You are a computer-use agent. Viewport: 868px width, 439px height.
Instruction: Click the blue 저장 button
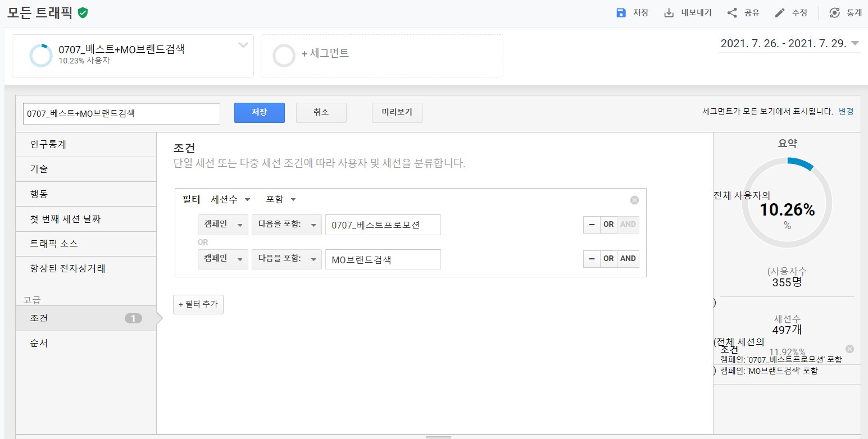point(259,112)
